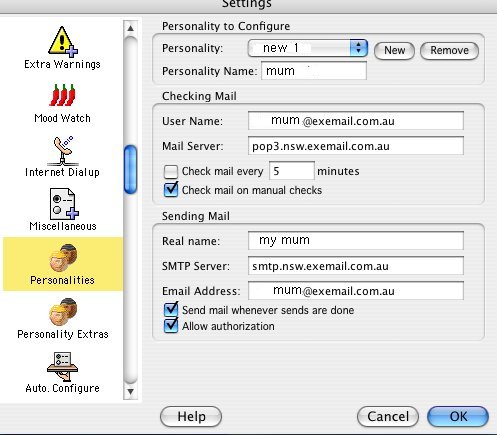Click the Remove personality button
497x435 pixels.
pos(449,51)
